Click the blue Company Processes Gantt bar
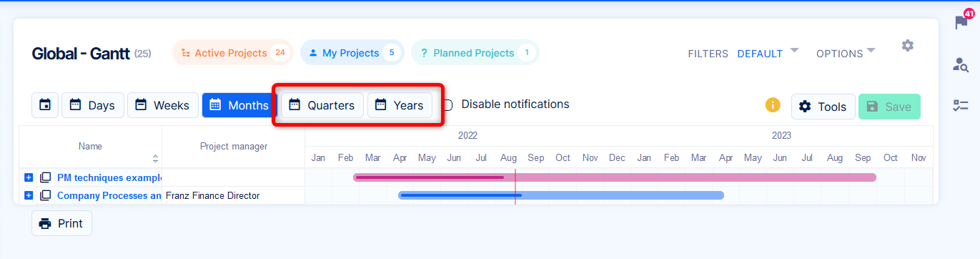This screenshot has height=259, width=980. click(x=561, y=195)
